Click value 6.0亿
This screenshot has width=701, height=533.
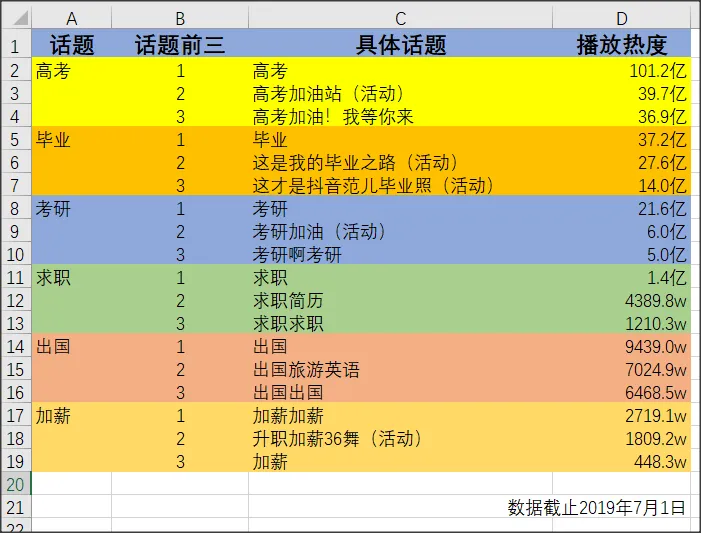pos(666,232)
